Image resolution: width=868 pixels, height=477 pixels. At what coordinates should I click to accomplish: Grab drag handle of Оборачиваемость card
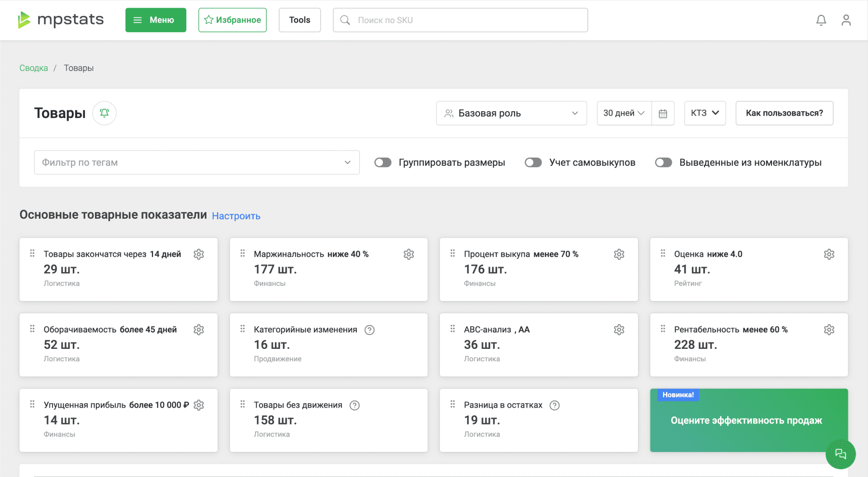[x=32, y=329]
